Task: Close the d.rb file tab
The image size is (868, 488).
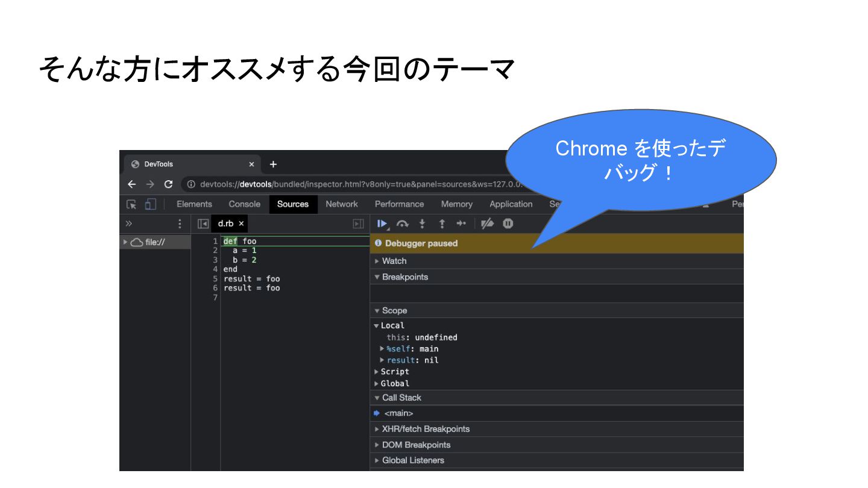Action: (x=241, y=224)
